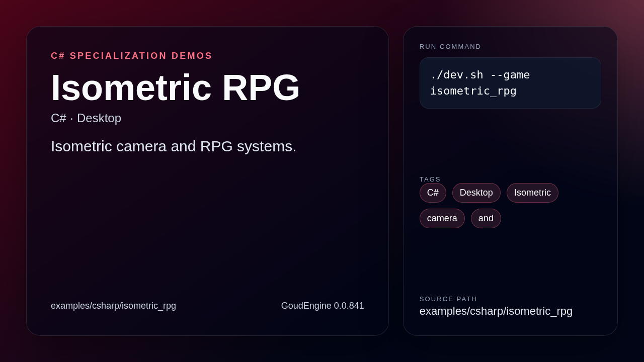This screenshot has width=644, height=362.
Task: Click the empty area below the tags
Action: pos(510,256)
